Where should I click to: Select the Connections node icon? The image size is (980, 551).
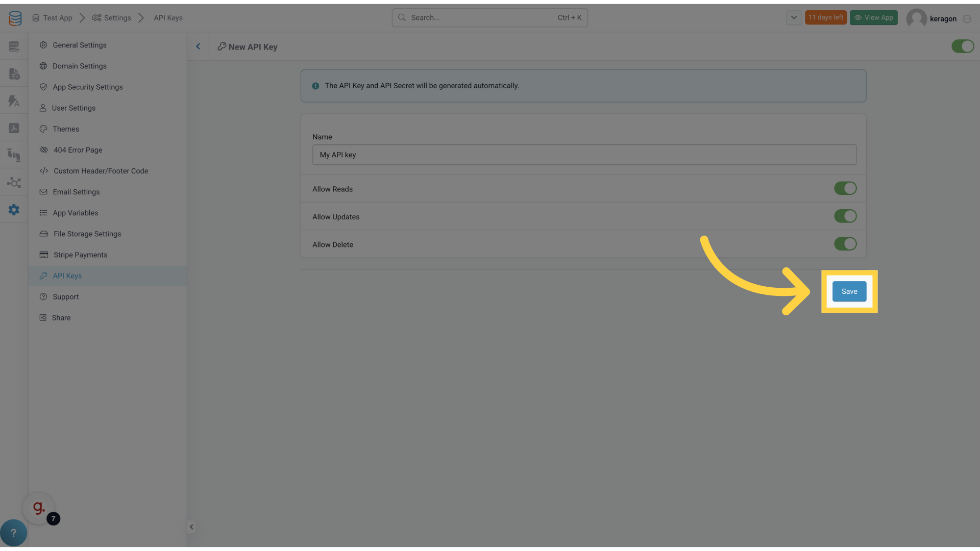14,182
